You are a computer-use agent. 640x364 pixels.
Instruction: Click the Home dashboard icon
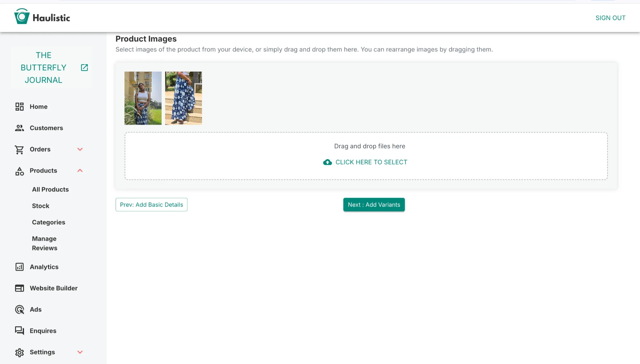(20, 107)
